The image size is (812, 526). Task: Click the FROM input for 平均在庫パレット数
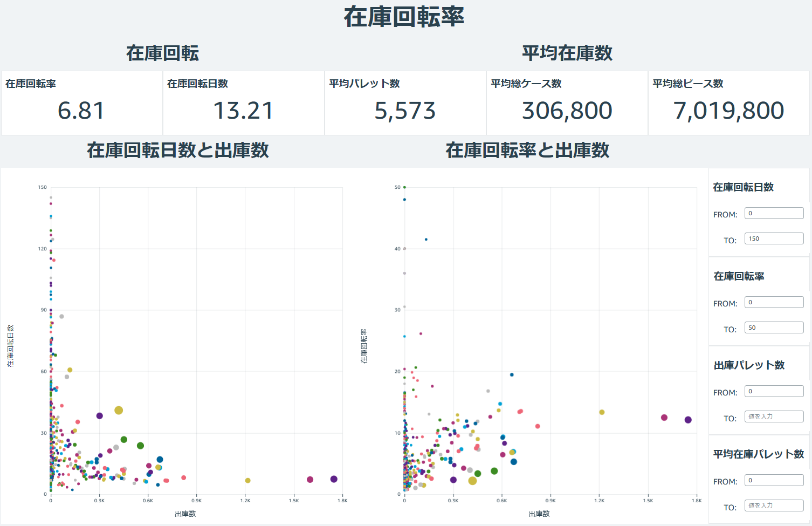coord(774,480)
